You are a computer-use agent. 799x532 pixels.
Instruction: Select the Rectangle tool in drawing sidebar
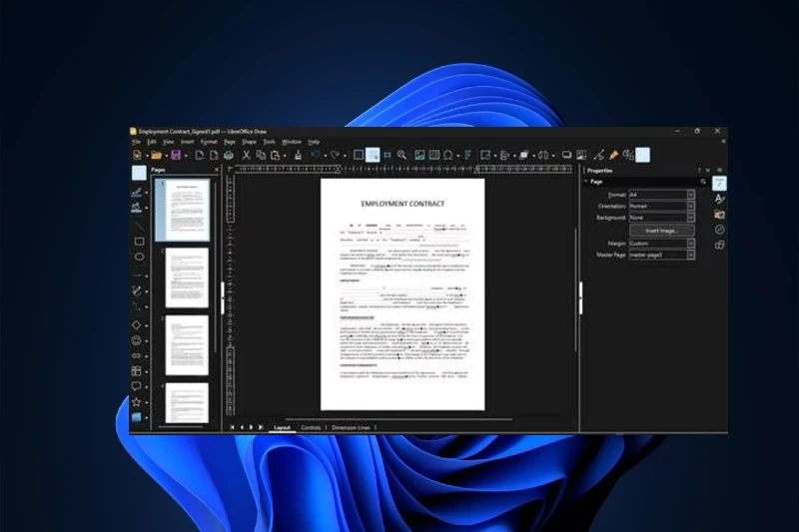click(x=139, y=242)
